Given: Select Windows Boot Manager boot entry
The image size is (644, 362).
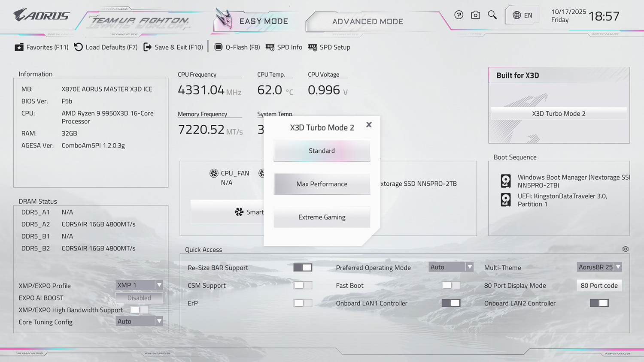Looking at the screenshot, I should coord(565,181).
